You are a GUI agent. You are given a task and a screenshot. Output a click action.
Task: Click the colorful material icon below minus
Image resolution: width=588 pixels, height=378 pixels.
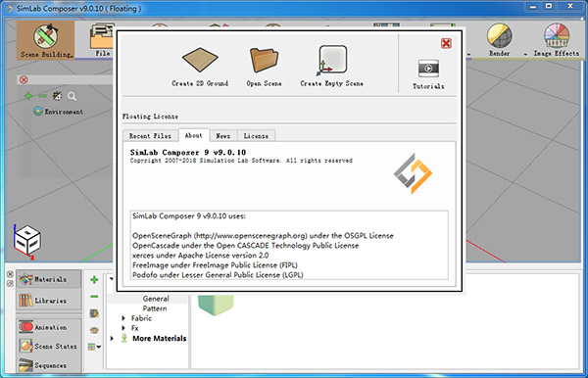(x=94, y=313)
